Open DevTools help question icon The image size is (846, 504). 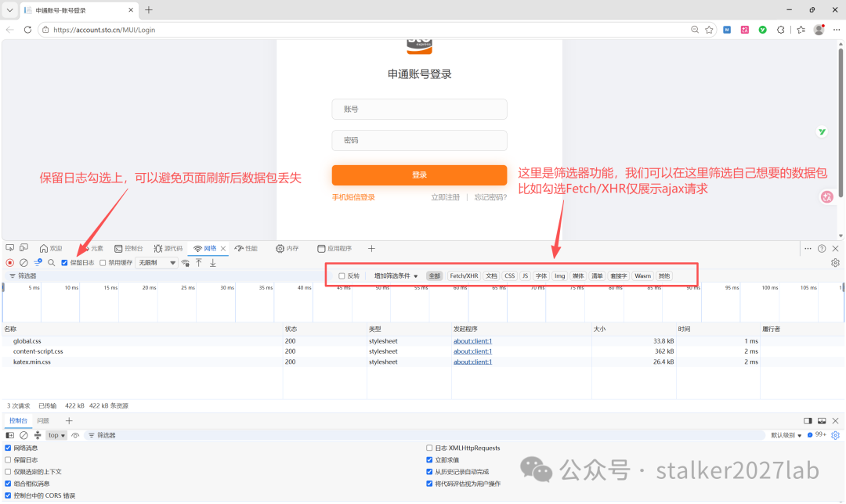[x=822, y=249]
